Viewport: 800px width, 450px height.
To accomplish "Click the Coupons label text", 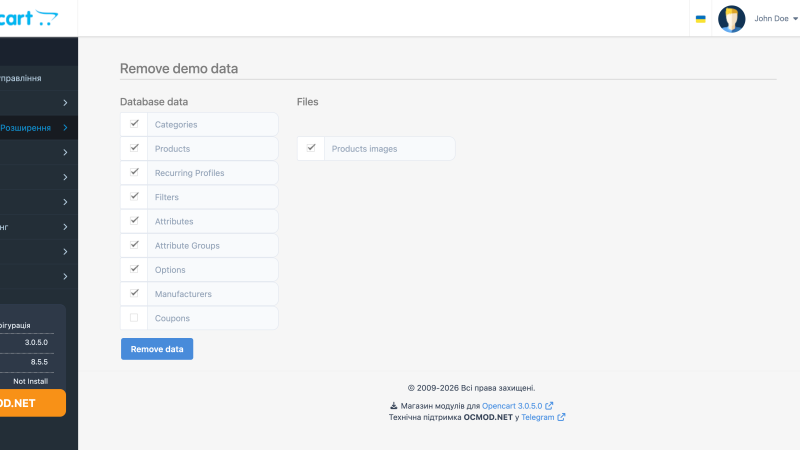I will pos(172,318).
